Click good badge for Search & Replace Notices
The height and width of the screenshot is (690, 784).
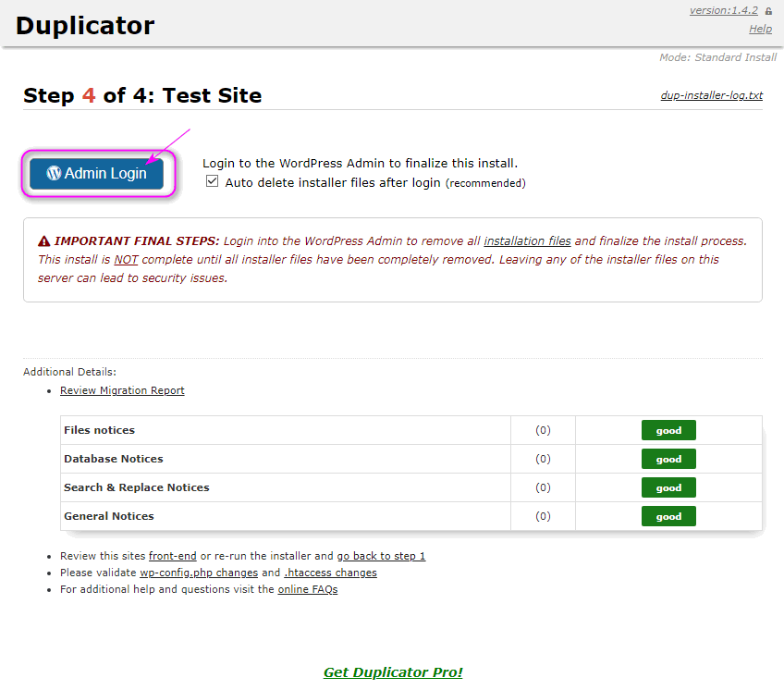[668, 487]
